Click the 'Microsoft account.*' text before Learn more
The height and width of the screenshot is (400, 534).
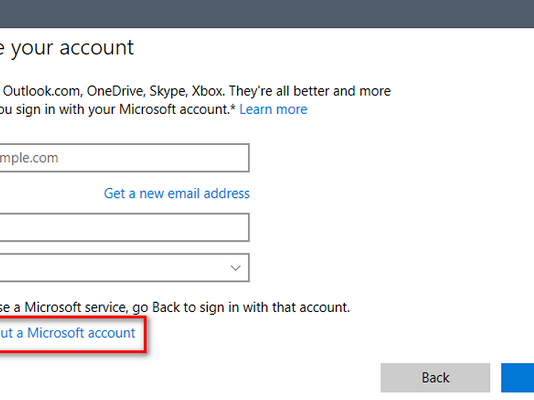point(177,109)
